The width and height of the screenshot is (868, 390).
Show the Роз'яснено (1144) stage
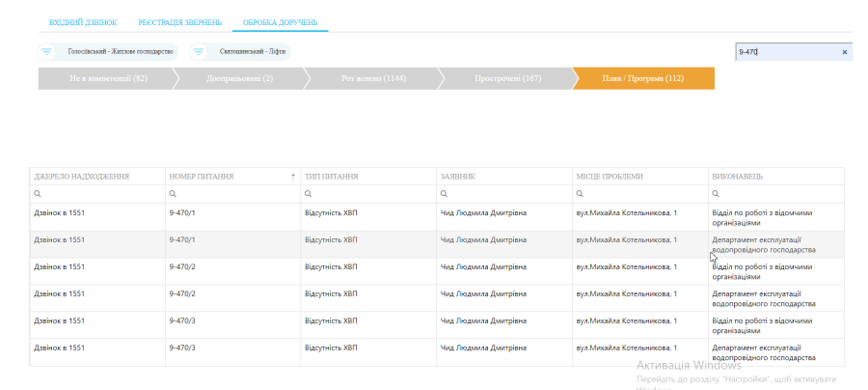(x=373, y=78)
